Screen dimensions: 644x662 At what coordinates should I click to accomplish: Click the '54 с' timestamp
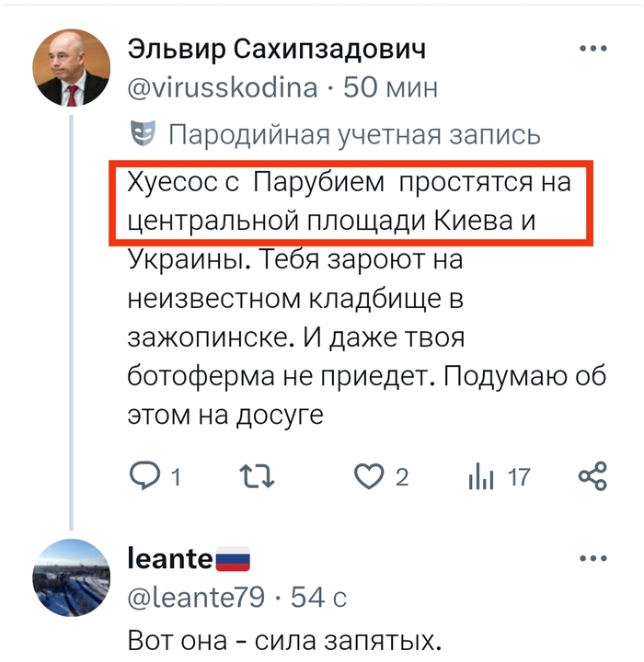pyautogui.click(x=318, y=597)
